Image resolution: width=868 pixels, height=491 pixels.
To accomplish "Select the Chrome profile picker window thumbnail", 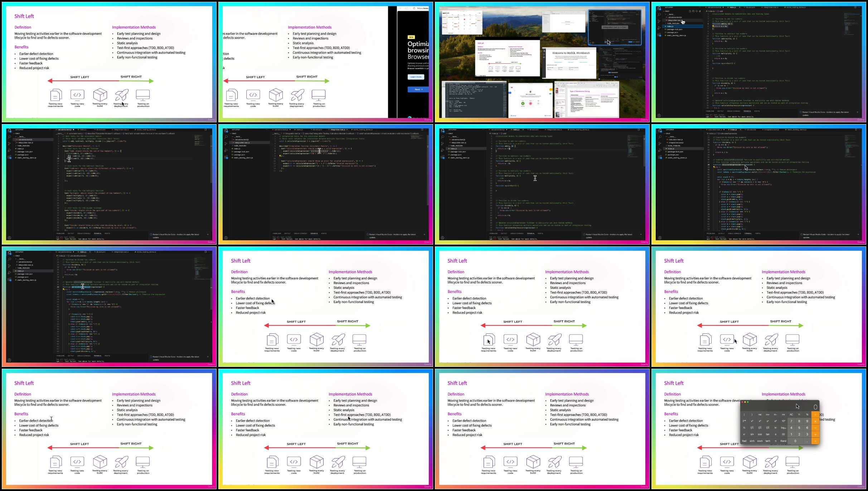I will [530, 100].
